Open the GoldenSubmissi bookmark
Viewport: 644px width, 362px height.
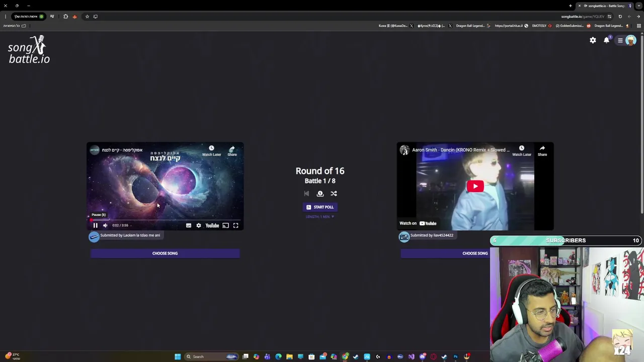click(x=574, y=26)
